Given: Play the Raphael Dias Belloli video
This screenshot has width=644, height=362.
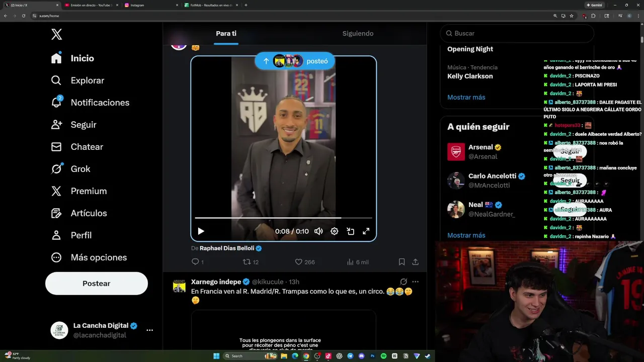Looking at the screenshot, I should coord(201,231).
